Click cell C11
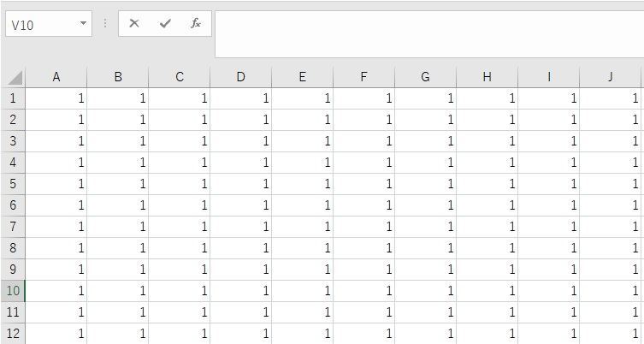The image size is (644, 344). click(180, 312)
